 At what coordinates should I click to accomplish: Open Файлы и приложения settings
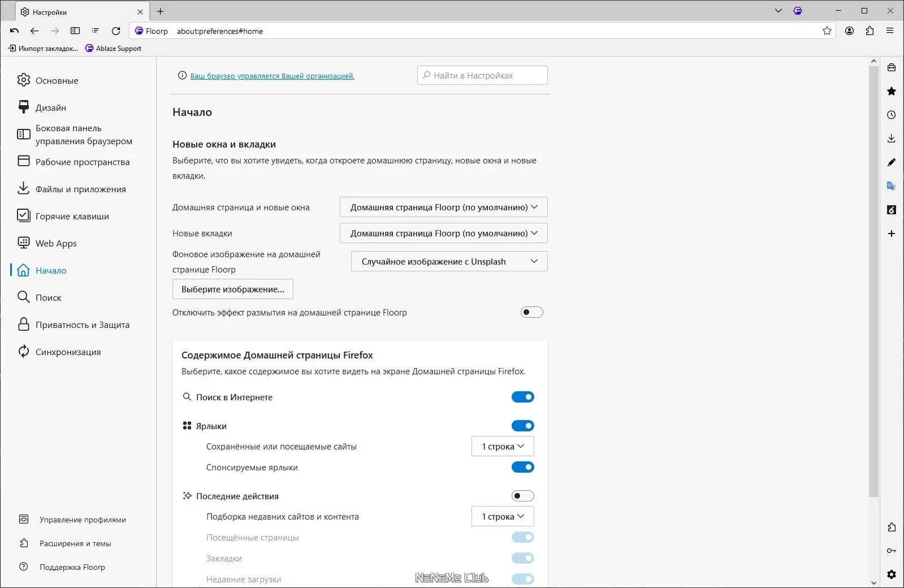point(72,189)
